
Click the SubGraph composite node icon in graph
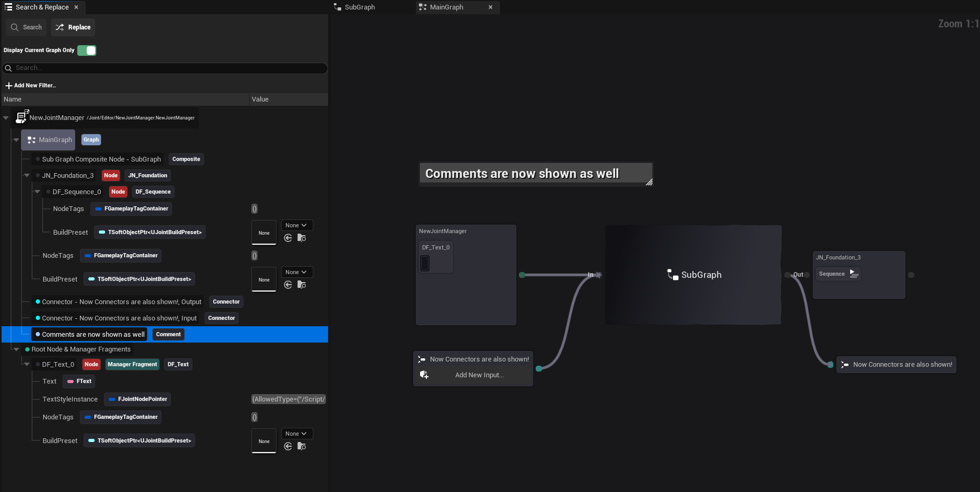[x=672, y=275]
